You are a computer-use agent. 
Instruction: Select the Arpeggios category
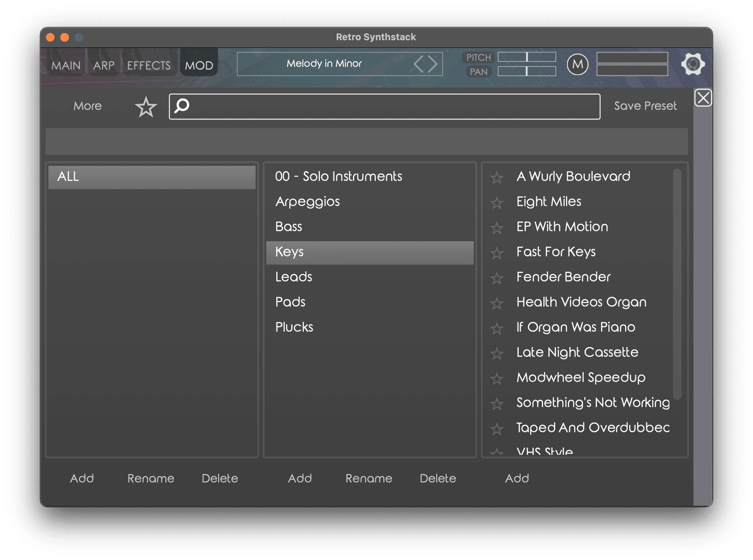[308, 201]
